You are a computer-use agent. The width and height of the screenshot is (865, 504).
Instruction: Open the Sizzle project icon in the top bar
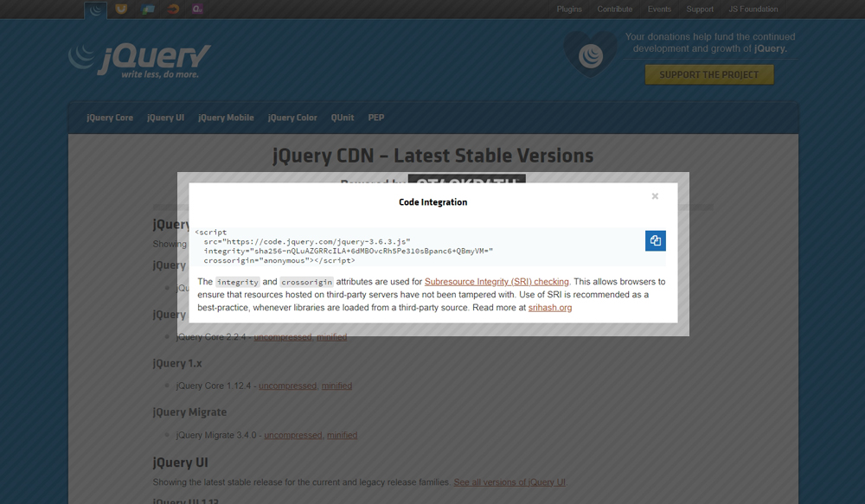(x=173, y=9)
